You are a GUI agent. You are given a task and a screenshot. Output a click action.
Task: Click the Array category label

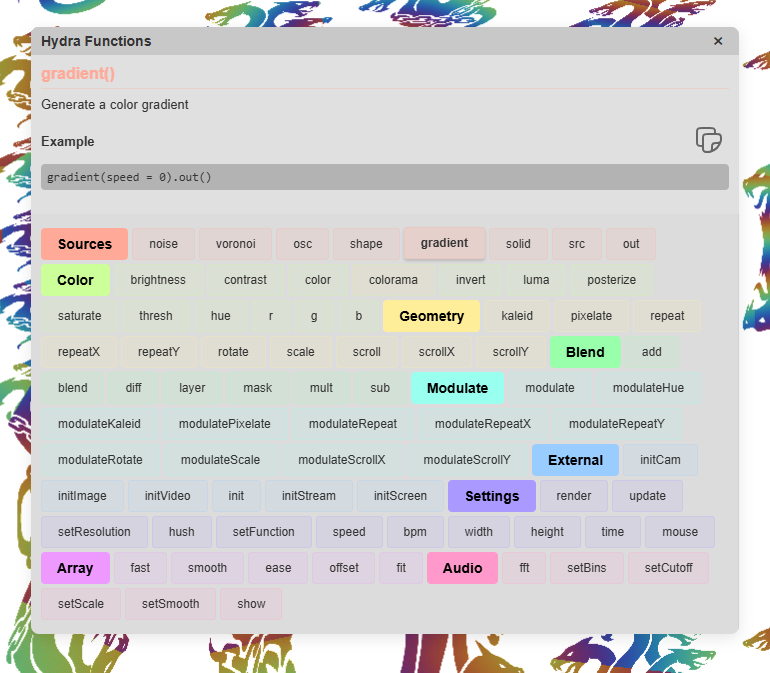pos(75,568)
